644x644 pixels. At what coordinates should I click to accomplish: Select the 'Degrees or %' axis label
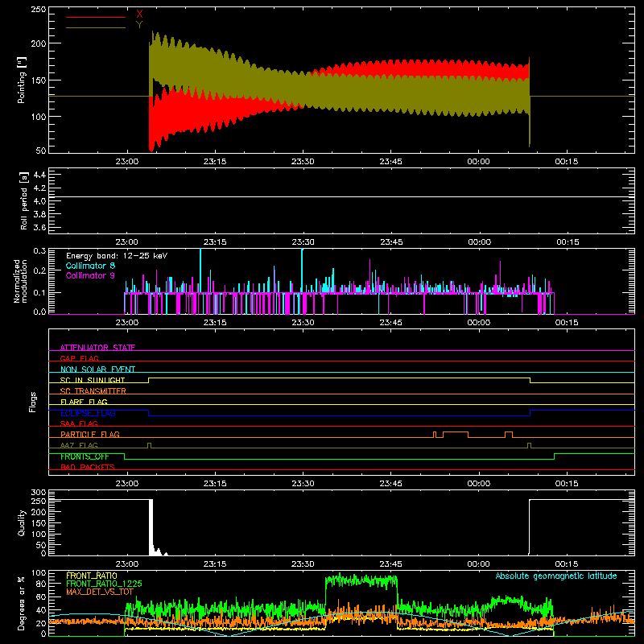click(22, 604)
